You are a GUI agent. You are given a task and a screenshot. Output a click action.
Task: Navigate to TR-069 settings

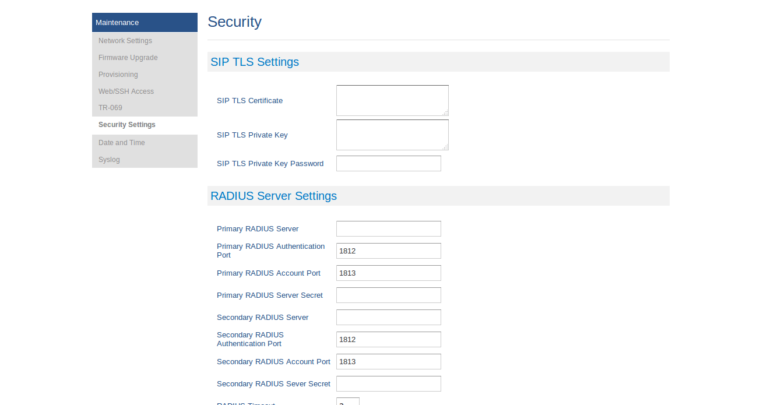pyautogui.click(x=110, y=107)
